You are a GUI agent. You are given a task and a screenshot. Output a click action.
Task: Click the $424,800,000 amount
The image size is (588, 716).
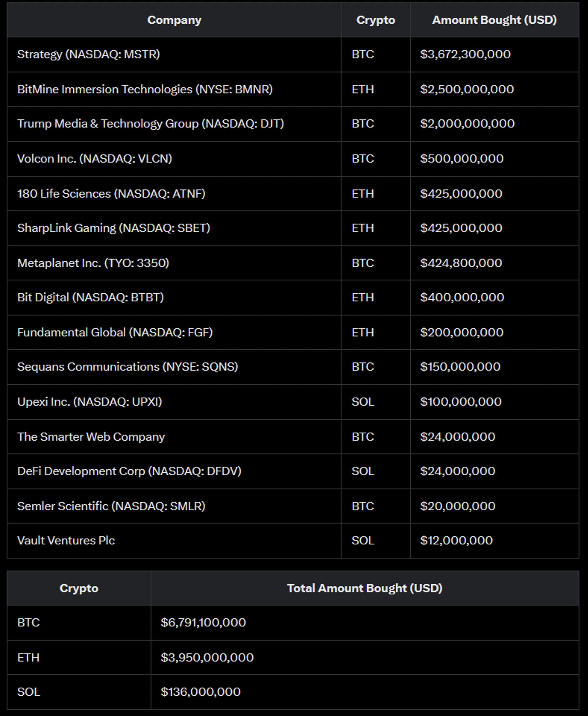(x=461, y=263)
